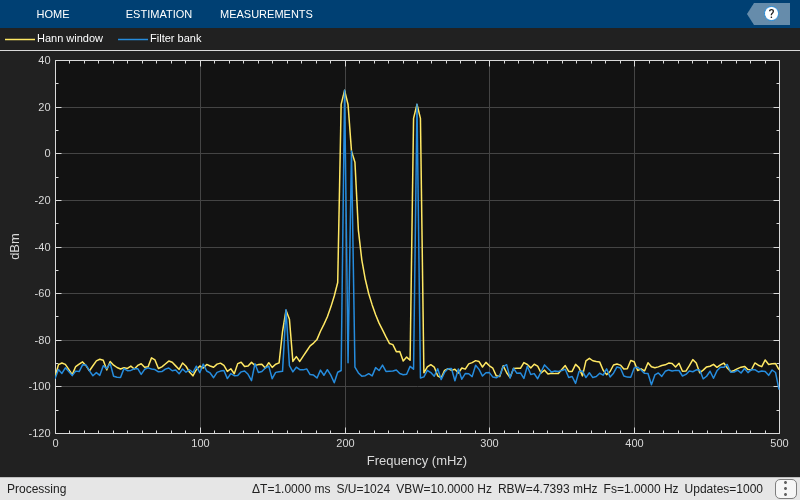This screenshot has height=500, width=800.
Task: Select the MEASUREMENTS tab
Action: tap(266, 14)
